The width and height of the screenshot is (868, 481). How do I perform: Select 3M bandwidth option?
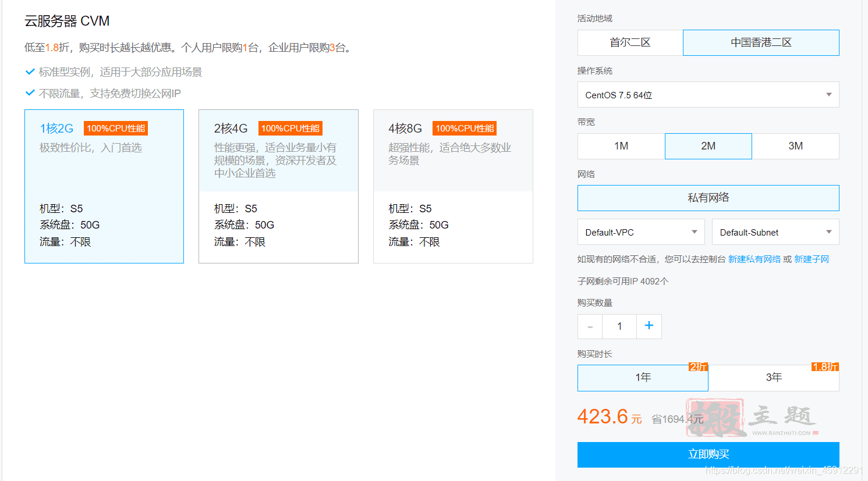796,146
